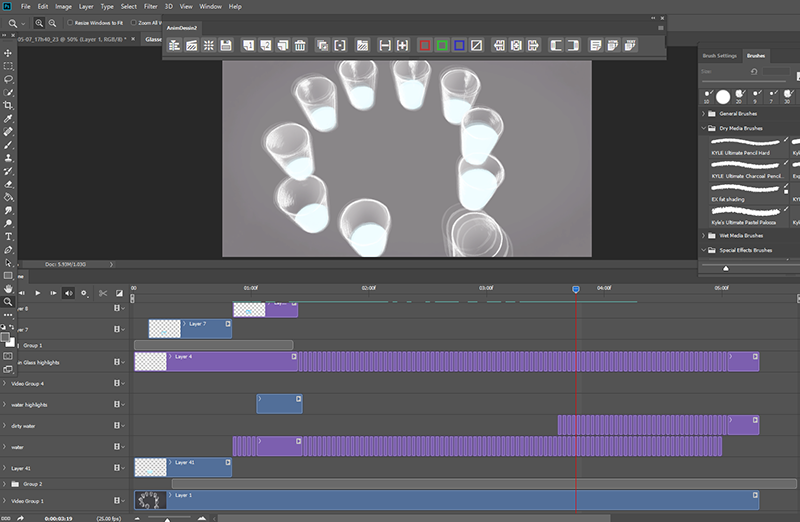Click the foreground color swatch
800x522 pixels.
tap(5, 337)
